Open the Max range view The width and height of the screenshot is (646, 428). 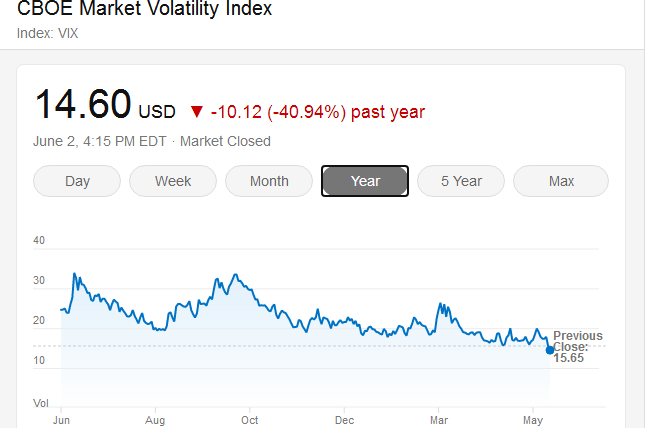561,181
